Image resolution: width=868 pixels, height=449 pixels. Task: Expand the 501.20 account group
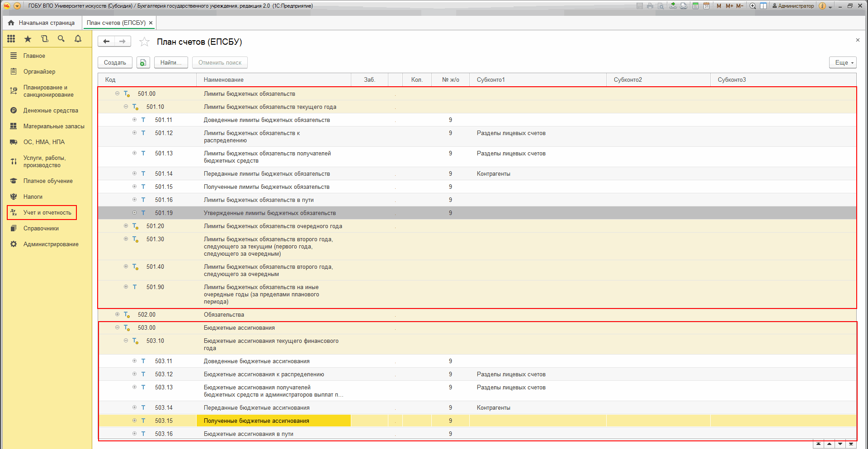[x=126, y=226]
